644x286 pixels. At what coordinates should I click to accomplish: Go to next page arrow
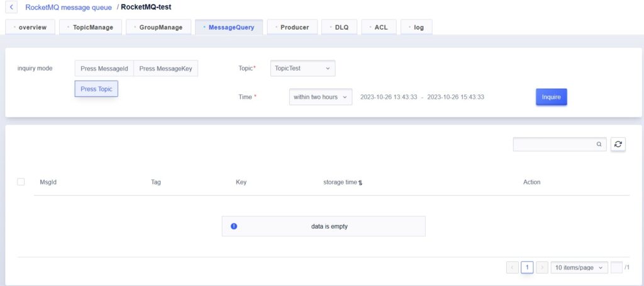click(542, 268)
